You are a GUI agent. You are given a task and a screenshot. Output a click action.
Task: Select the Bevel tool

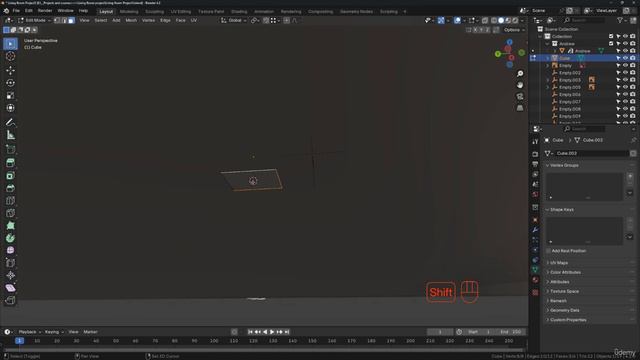tap(10, 188)
